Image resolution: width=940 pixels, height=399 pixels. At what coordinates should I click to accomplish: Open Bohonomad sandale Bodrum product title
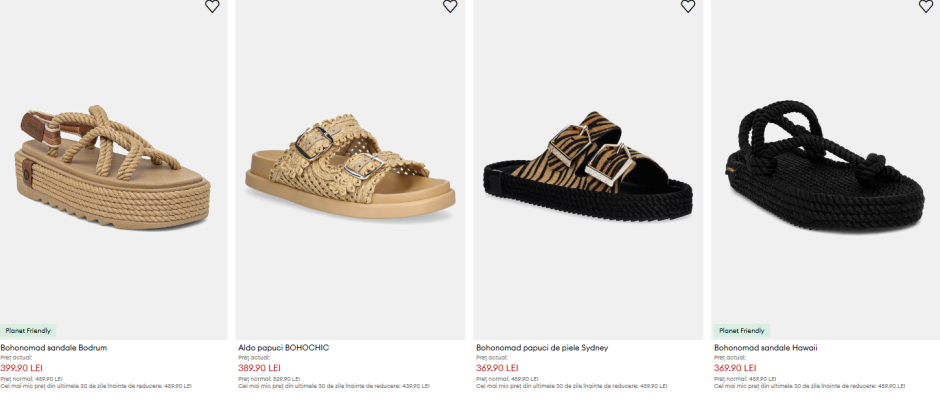[54, 347]
